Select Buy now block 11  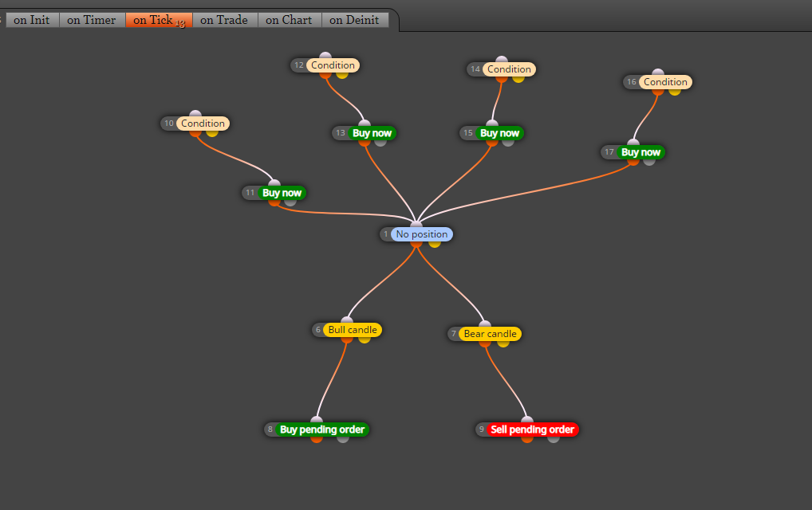(x=282, y=193)
